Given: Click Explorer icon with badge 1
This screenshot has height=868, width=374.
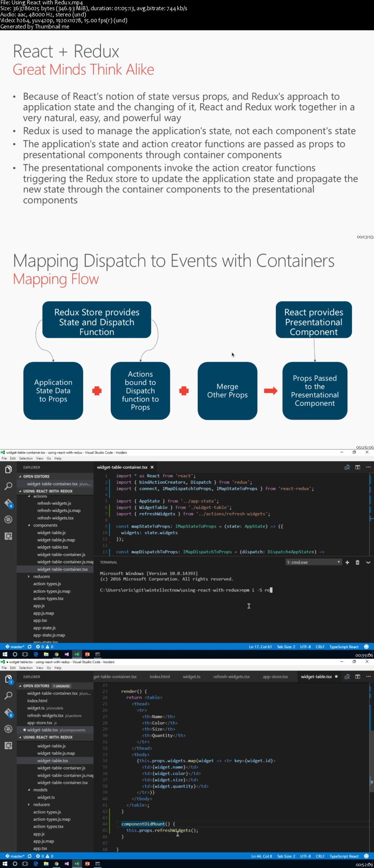Looking at the screenshot, I should [8, 679].
